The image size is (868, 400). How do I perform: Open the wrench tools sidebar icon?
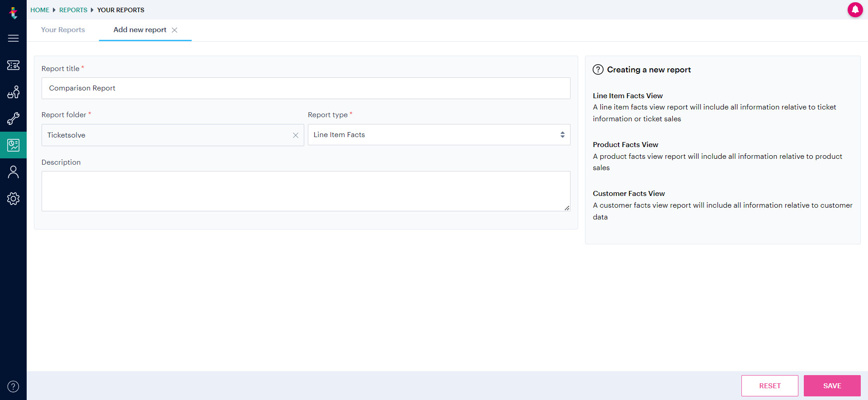pos(13,119)
